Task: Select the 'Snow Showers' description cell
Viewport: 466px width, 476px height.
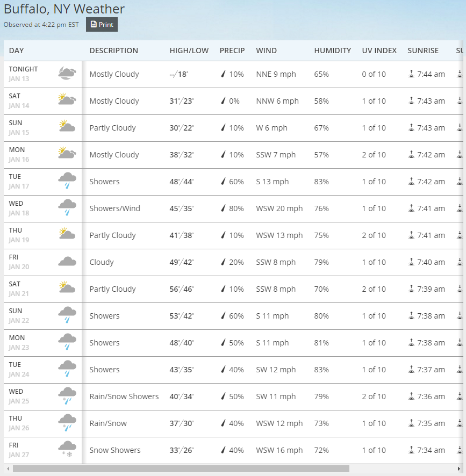Action: point(115,450)
